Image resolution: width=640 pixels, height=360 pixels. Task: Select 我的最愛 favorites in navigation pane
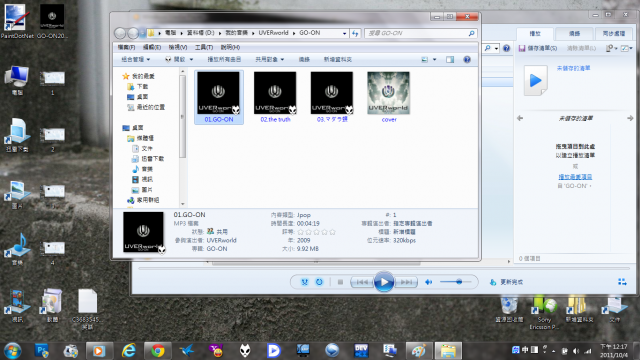pos(139,76)
